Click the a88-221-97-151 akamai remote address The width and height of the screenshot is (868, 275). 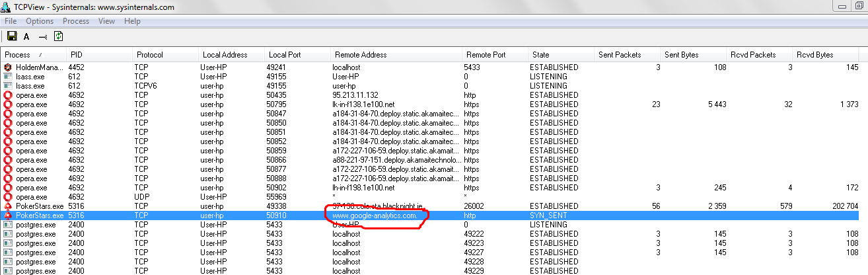[395, 160]
